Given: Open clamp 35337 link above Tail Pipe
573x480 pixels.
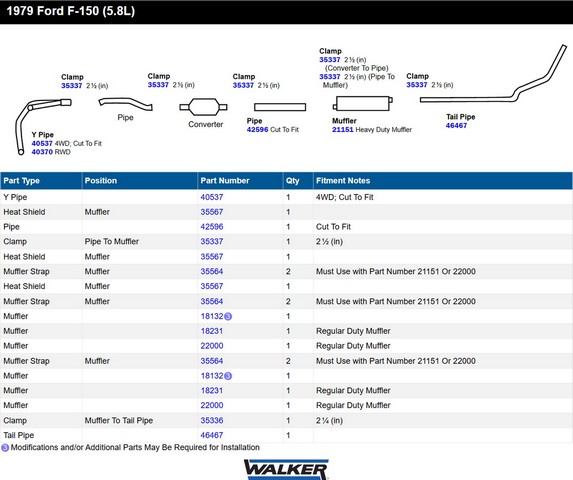Looking at the screenshot, I should 417,85.
